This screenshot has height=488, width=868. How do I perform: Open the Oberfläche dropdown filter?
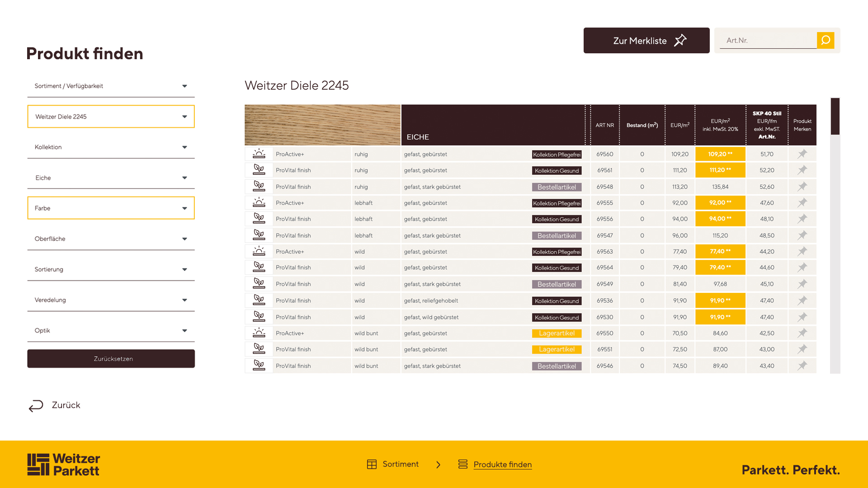pyautogui.click(x=111, y=239)
